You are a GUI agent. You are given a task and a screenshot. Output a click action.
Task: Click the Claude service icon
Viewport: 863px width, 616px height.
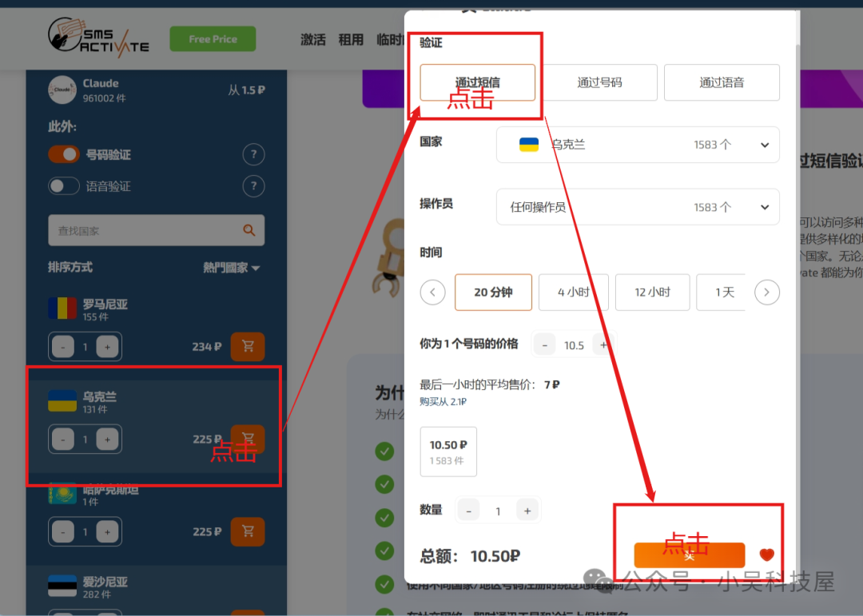click(62, 89)
